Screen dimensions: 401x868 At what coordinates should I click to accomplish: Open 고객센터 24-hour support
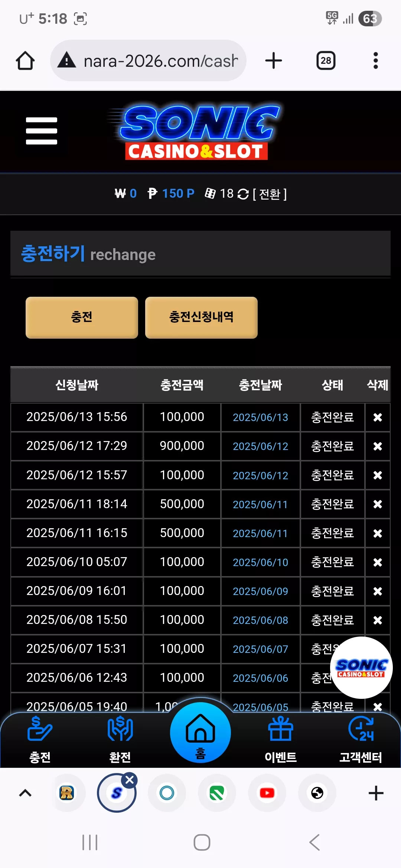(x=361, y=740)
